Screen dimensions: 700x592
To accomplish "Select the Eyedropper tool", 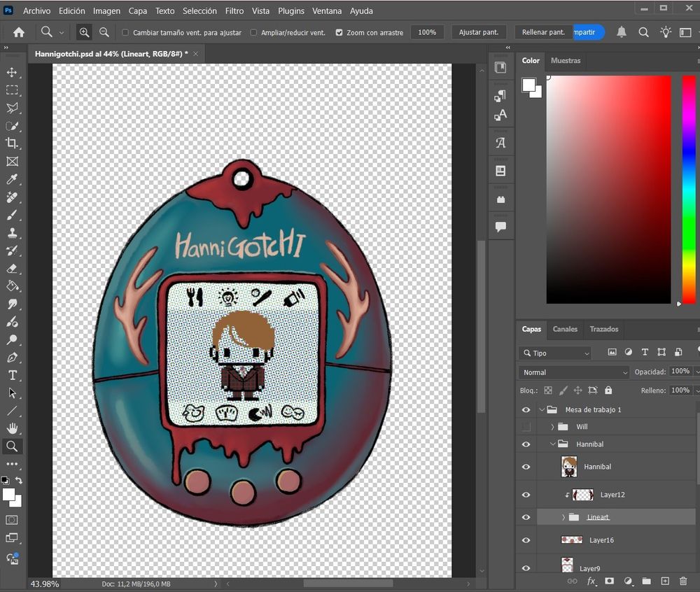I will click(x=12, y=179).
